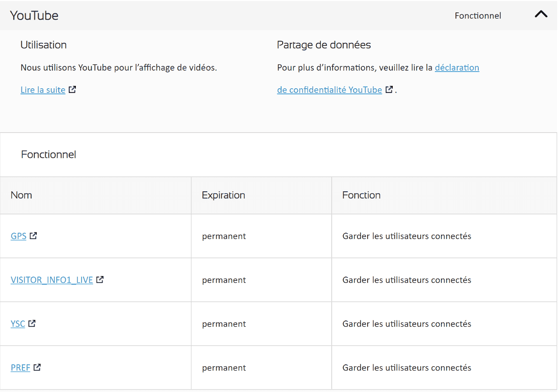Open de confidentialité YouTube link
Viewport: 558px width, 392px height.
(x=329, y=90)
